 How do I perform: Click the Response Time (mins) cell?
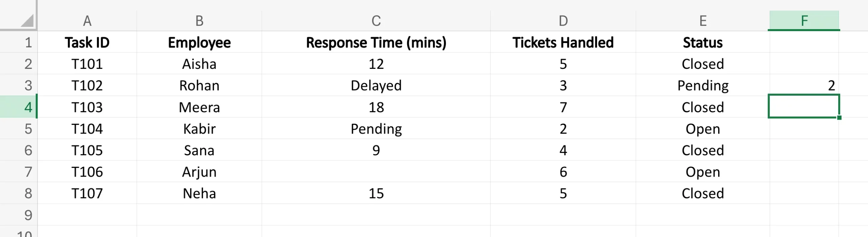(376, 42)
